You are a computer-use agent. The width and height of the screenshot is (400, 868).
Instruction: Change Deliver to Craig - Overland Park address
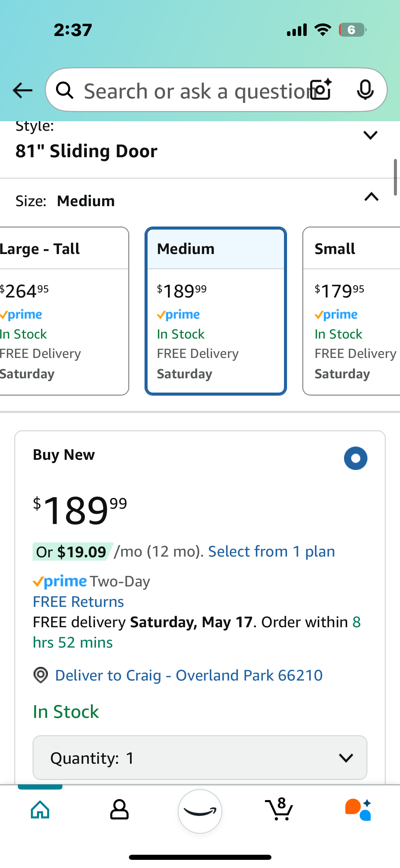[x=189, y=675]
